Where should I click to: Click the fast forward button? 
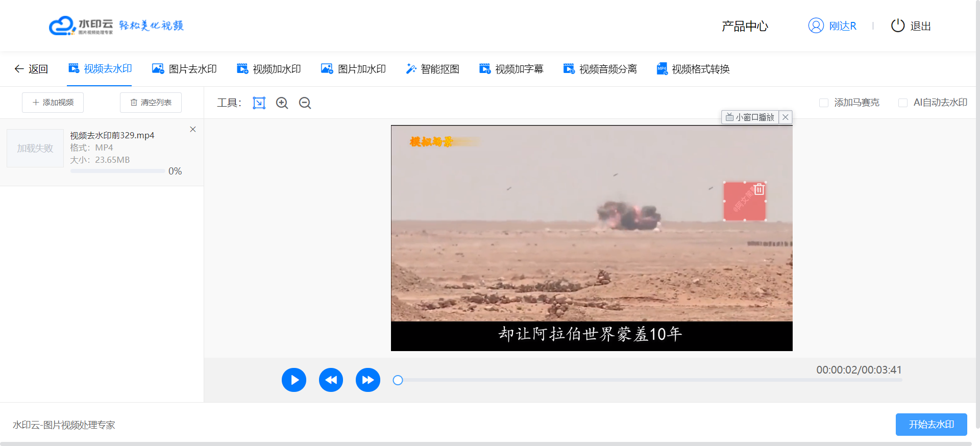point(368,380)
